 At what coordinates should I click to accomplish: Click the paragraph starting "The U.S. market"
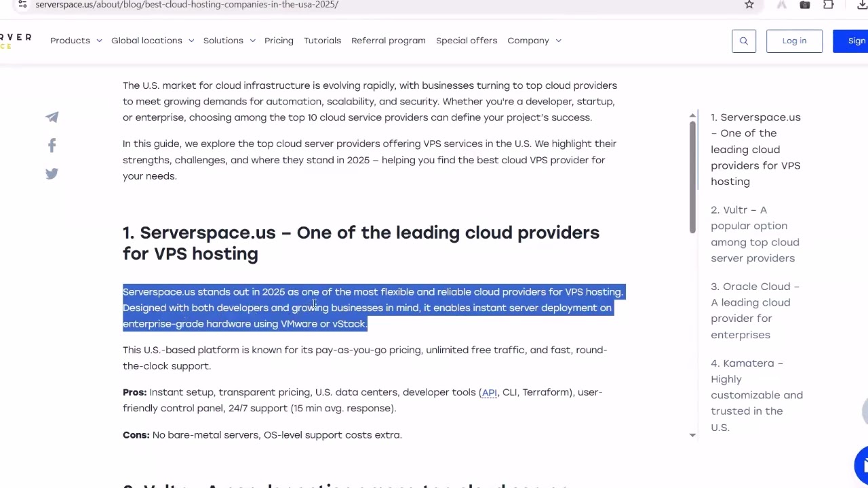tap(370, 102)
